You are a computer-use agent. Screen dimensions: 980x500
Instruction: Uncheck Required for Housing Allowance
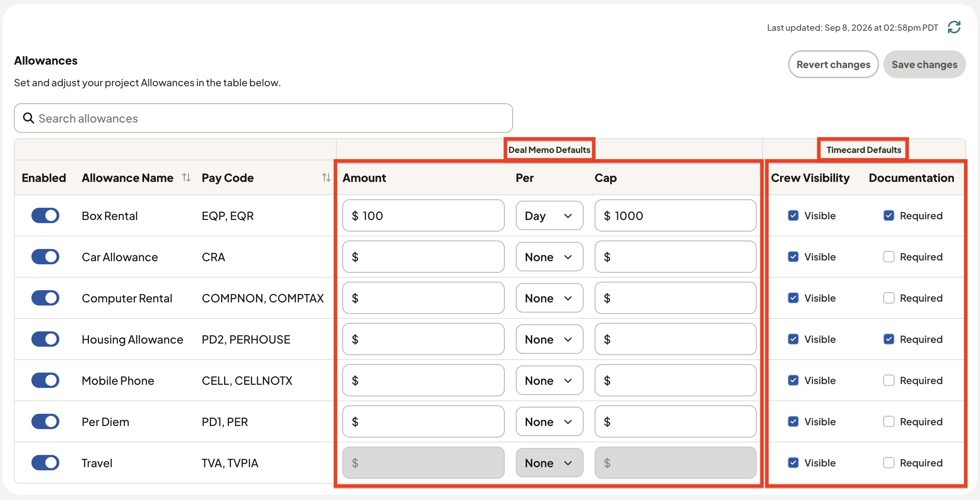tap(889, 339)
